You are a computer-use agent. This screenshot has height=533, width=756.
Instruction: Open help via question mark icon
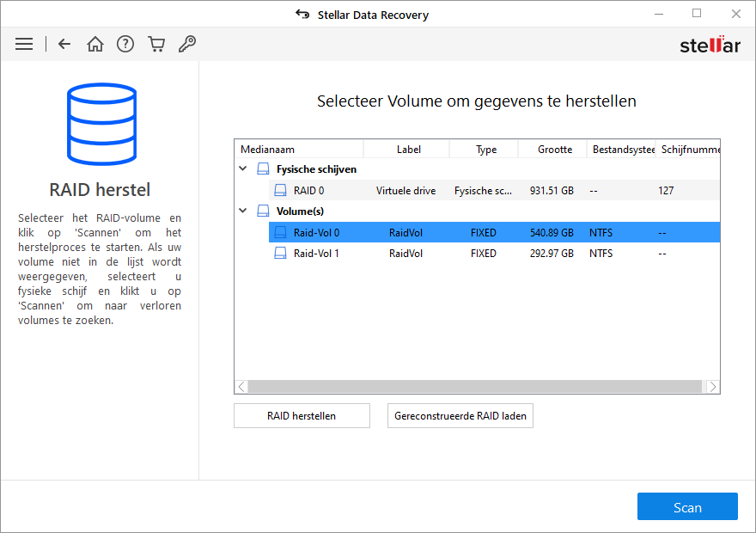[125, 45]
